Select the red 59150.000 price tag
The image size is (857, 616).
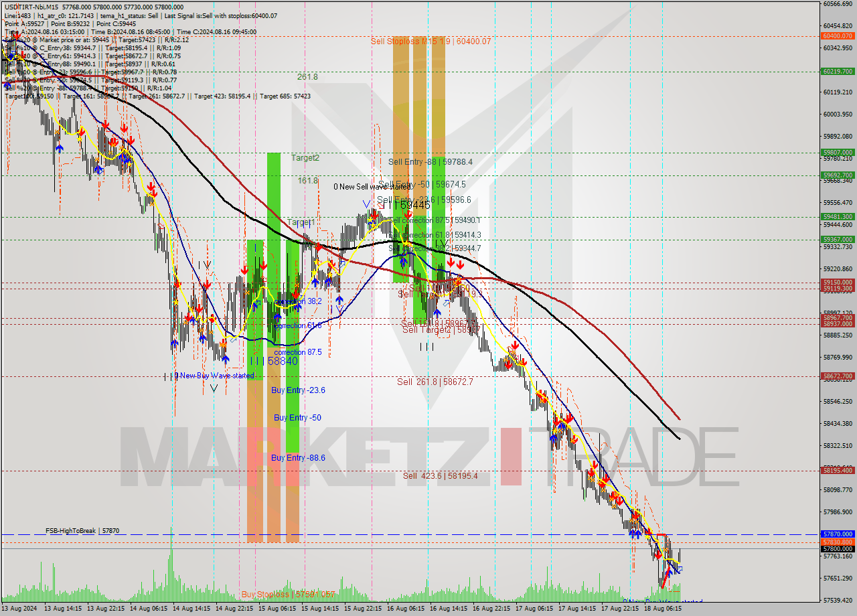pyautogui.click(x=837, y=282)
